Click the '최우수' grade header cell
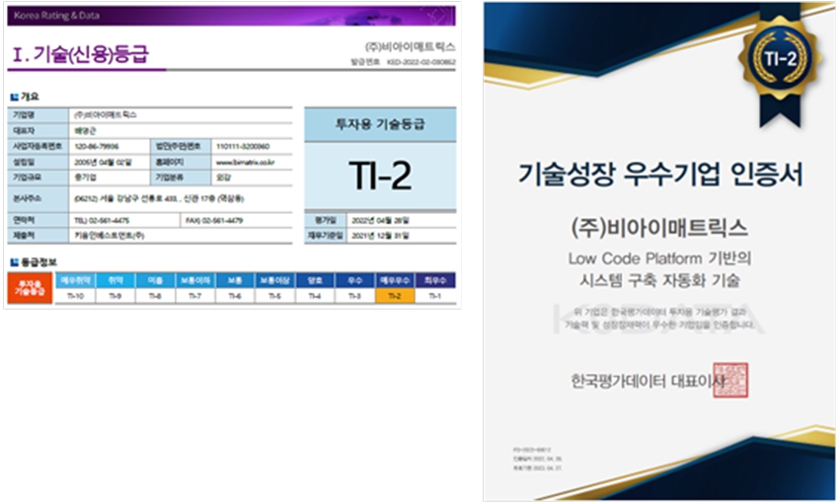Viewport: 839px width, 504px height. pos(435,280)
